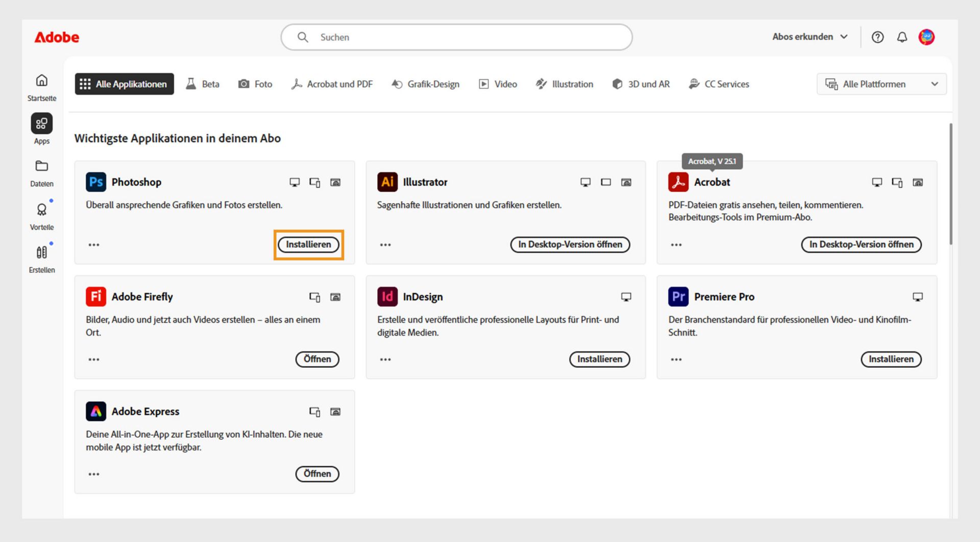
Task: Click the Suchen search field
Action: (x=457, y=37)
